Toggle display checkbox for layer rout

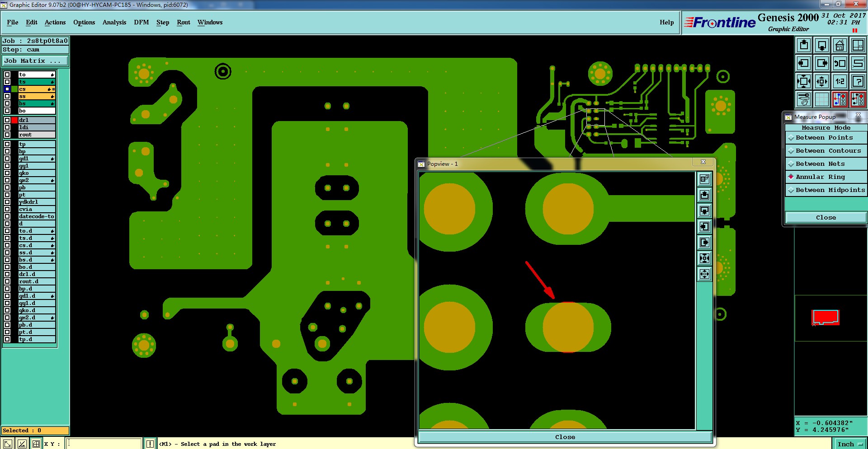7,135
